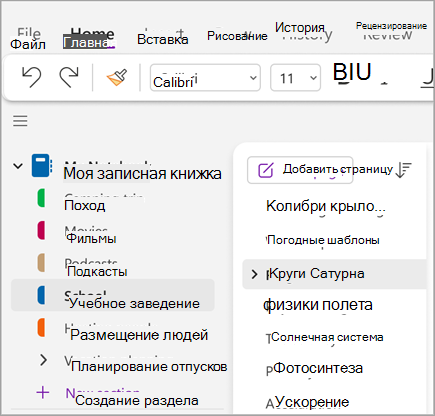This screenshot has width=435, height=416.
Task: Switch to the Главная tab
Action: pyautogui.click(x=89, y=43)
